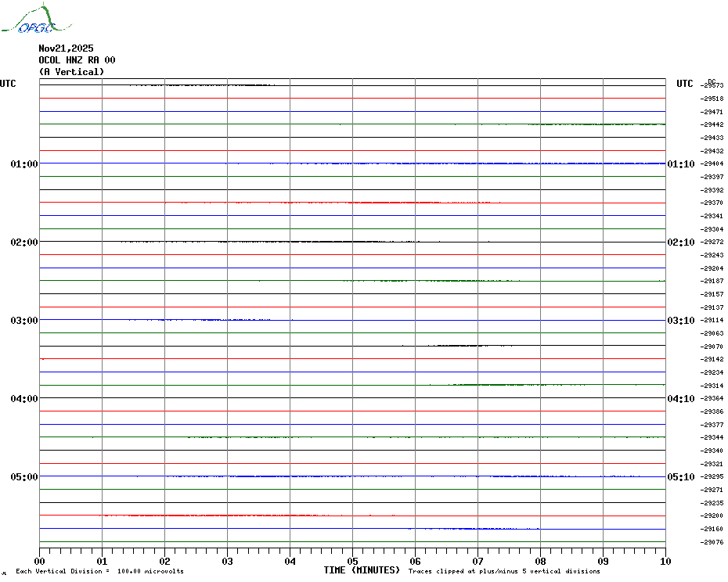This screenshot has height=582, width=728.
Task: Click the -29573 offset value at top right
Action: pyautogui.click(x=713, y=85)
